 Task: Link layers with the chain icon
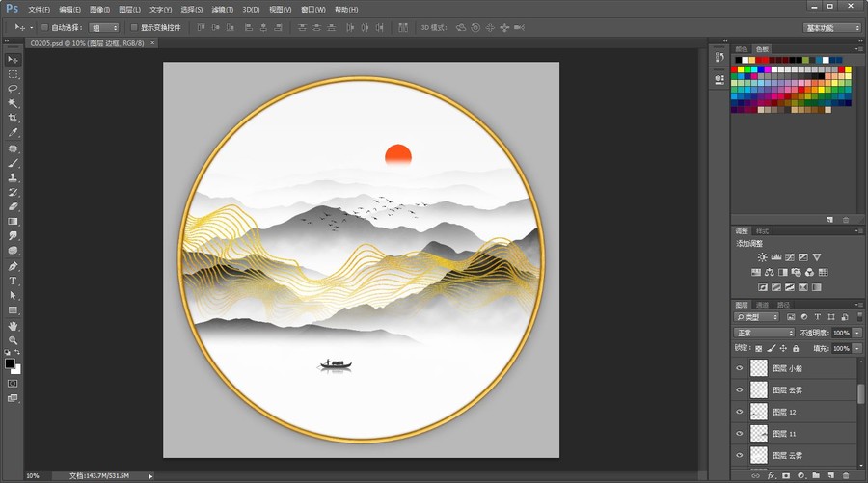pos(755,475)
